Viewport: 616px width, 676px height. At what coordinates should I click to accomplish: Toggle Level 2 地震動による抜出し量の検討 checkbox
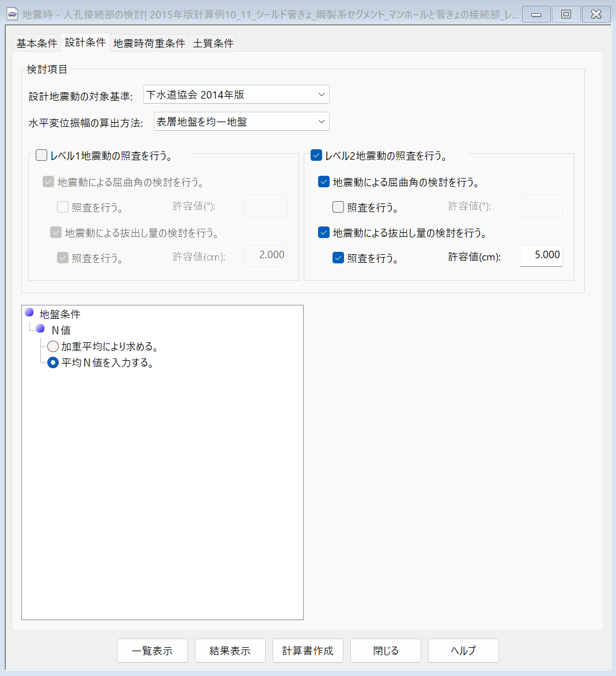coord(324,233)
